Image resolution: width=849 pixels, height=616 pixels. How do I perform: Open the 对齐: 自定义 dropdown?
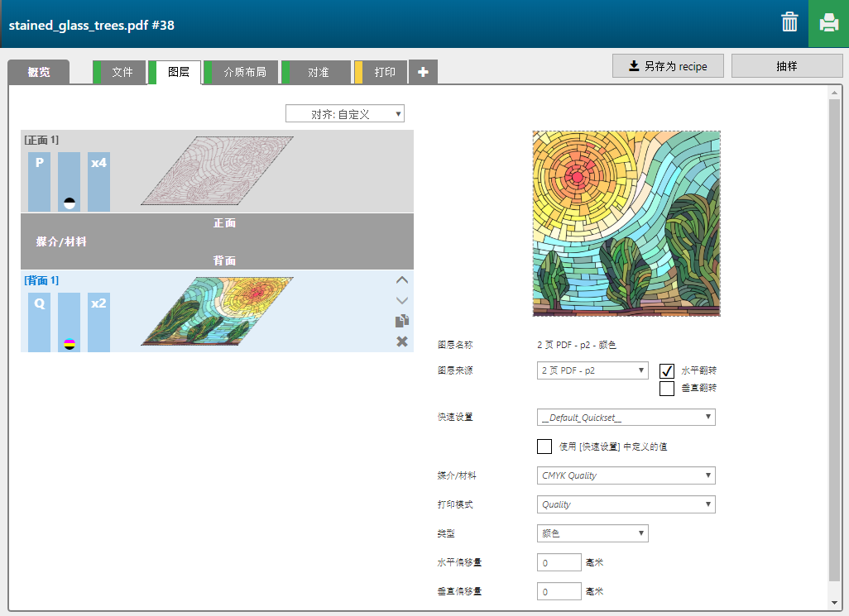[x=345, y=113]
